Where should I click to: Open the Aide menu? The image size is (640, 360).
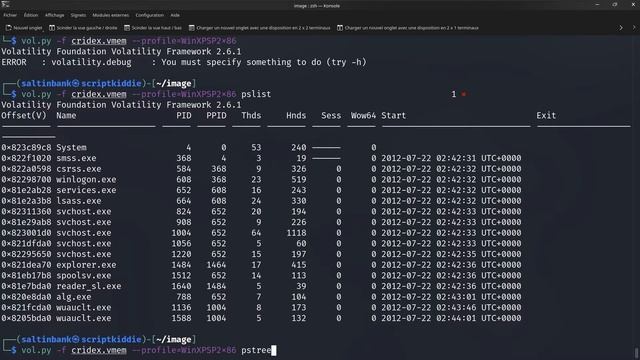pyautogui.click(x=175, y=15)
